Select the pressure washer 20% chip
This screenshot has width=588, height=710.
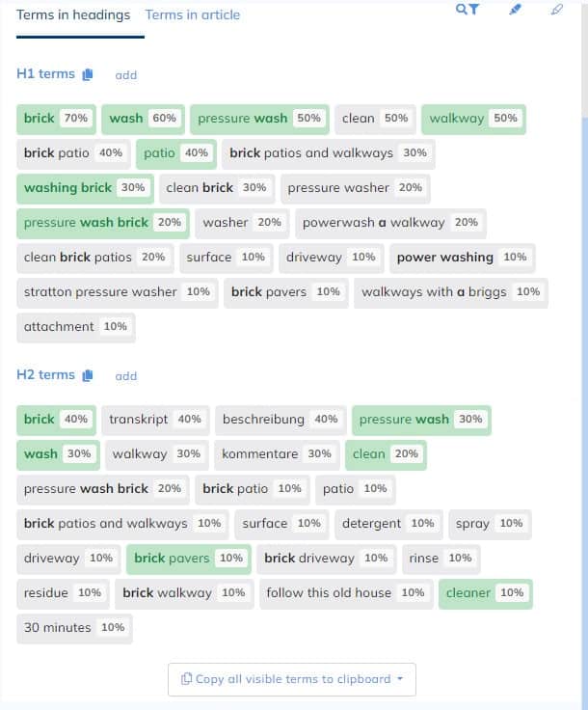[356, 188]
